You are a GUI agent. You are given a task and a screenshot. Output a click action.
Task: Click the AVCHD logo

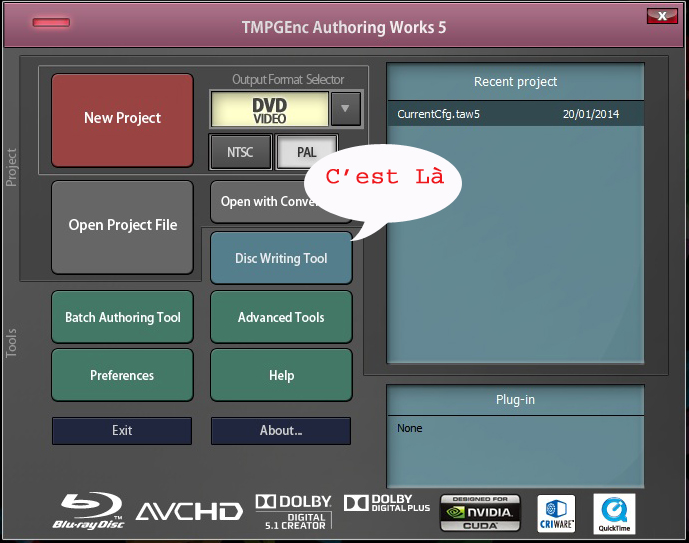click(189, 511)
